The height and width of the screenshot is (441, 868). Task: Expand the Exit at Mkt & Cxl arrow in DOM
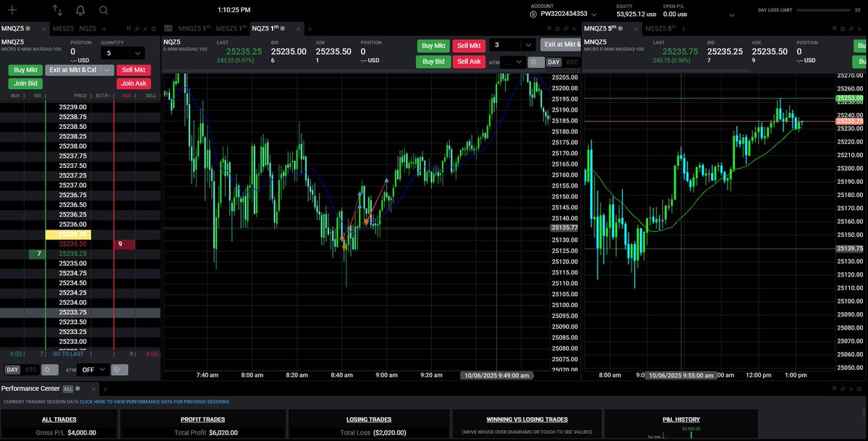point(107,70)
